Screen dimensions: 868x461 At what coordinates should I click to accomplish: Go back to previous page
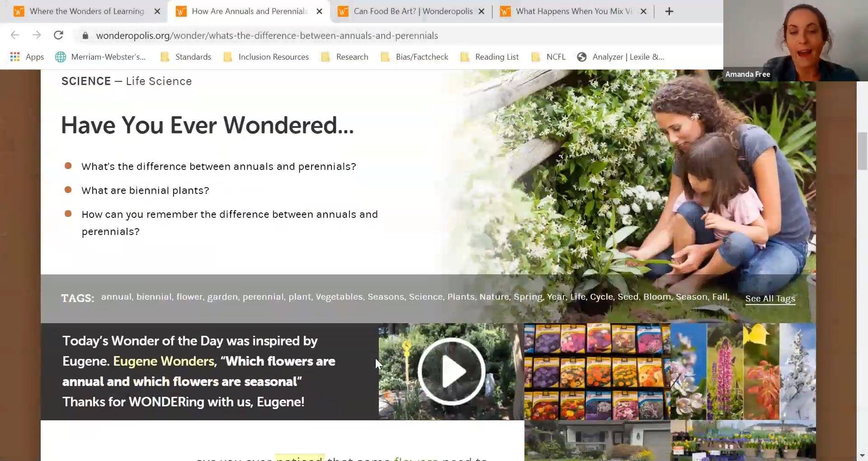coord(15,35)
